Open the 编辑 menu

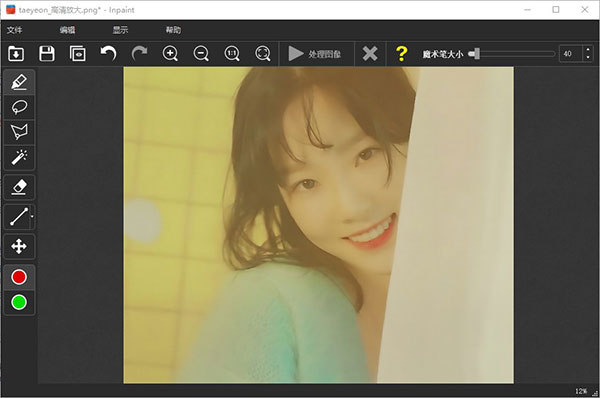tap(67, 30)
